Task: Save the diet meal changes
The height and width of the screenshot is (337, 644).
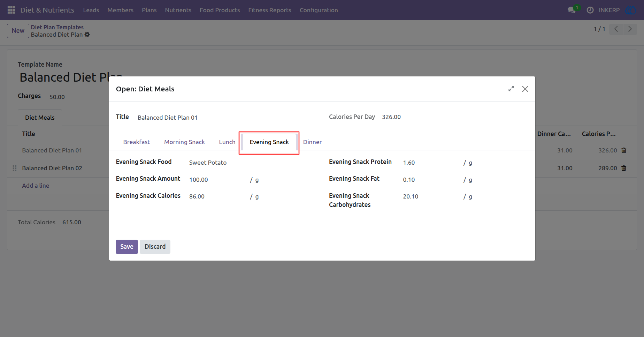Action: (127, 247)
